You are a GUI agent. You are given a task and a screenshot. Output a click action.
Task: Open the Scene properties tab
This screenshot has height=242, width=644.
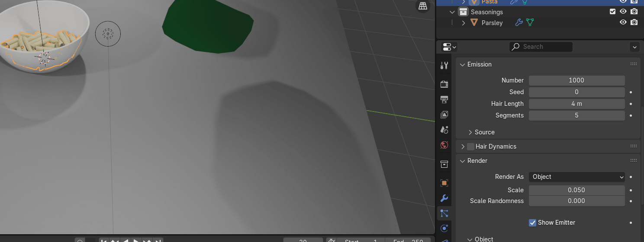(444, 130)
